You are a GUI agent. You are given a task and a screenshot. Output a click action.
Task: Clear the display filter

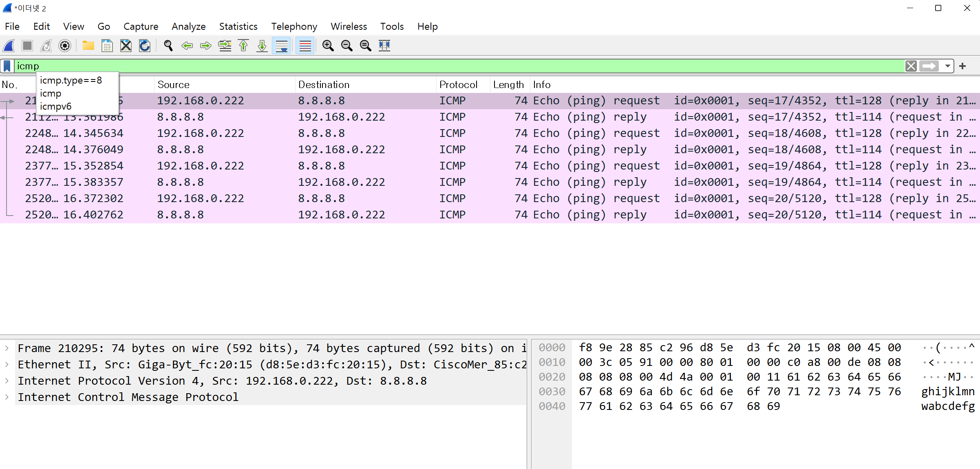(x=911, y=66)
